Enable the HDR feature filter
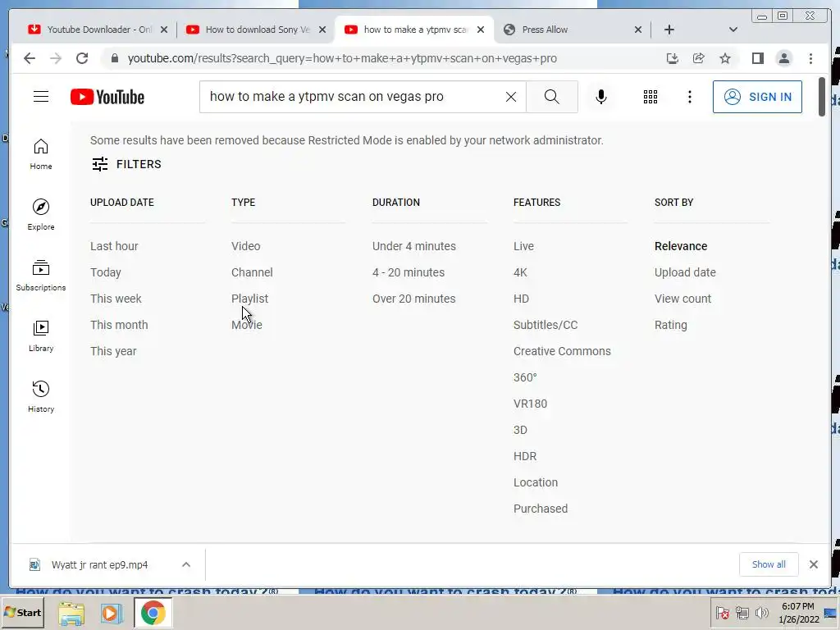Image resolution: width=840 pixels, height=630 pixels. [x=524, y=456]
